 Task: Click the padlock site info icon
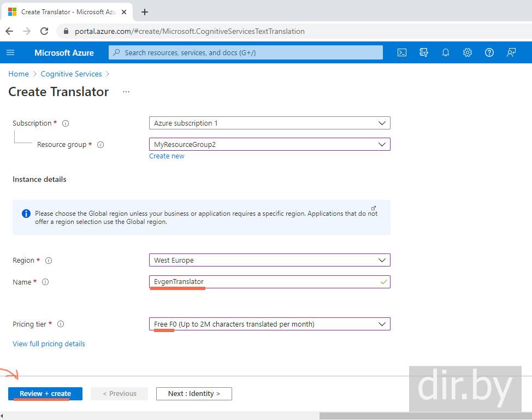point(66,31)
